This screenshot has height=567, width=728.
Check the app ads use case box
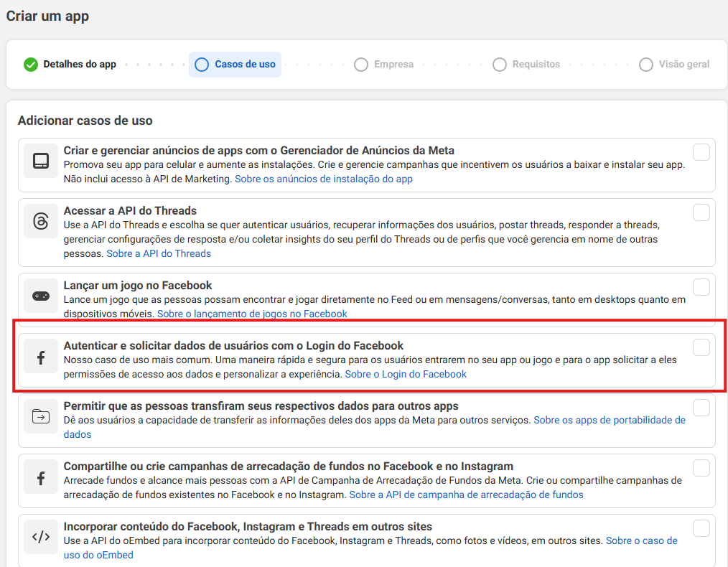click(x=701, y=151)
